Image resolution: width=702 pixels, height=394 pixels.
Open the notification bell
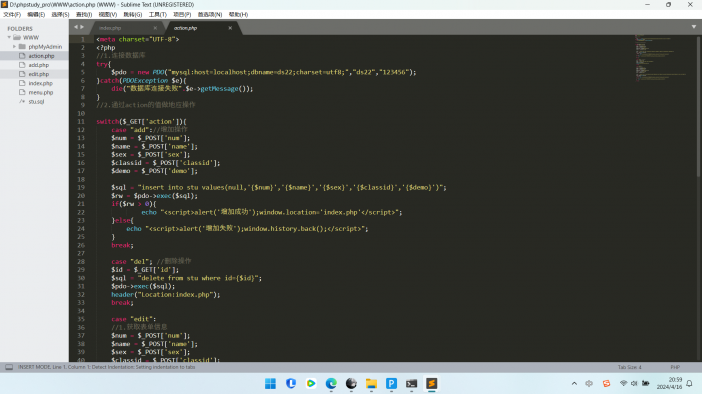tap(689, 383)
